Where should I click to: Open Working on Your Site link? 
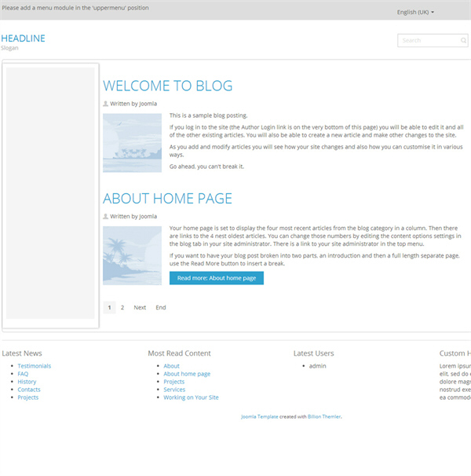tap(191, 397)
